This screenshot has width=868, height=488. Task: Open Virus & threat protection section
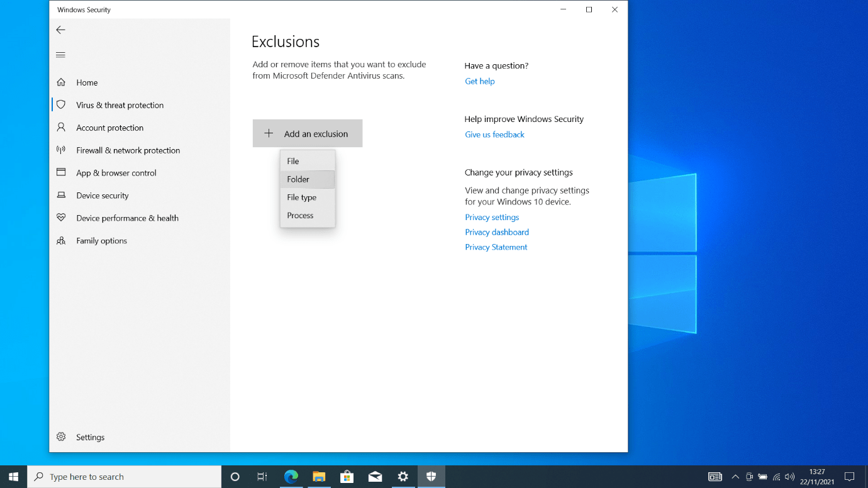pyautogui.click(x=120, y=105)
